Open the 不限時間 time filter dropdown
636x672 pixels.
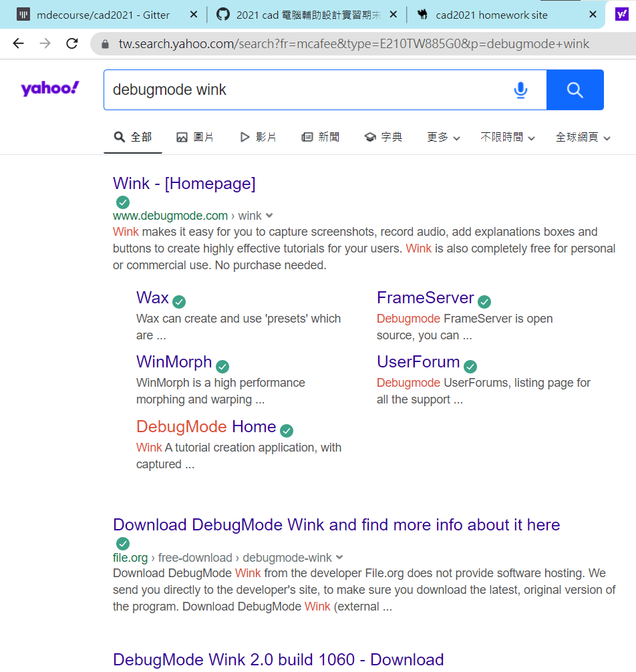[x=508, y=138]
